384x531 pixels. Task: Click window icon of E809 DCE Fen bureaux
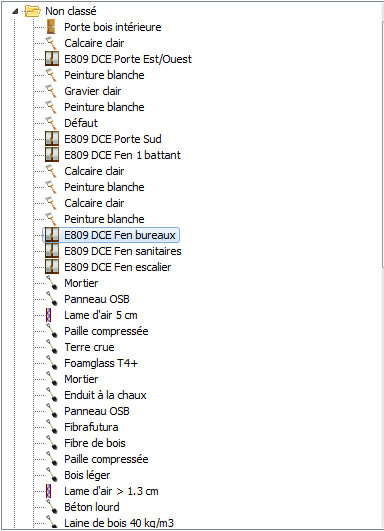click(52, 235)
